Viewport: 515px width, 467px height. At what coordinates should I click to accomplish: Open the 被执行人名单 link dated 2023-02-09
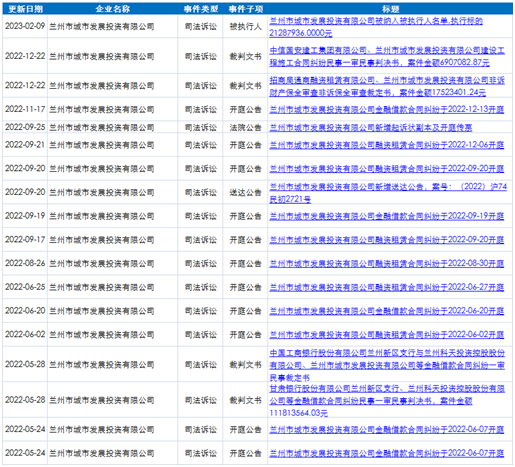[x=376, y=27]
